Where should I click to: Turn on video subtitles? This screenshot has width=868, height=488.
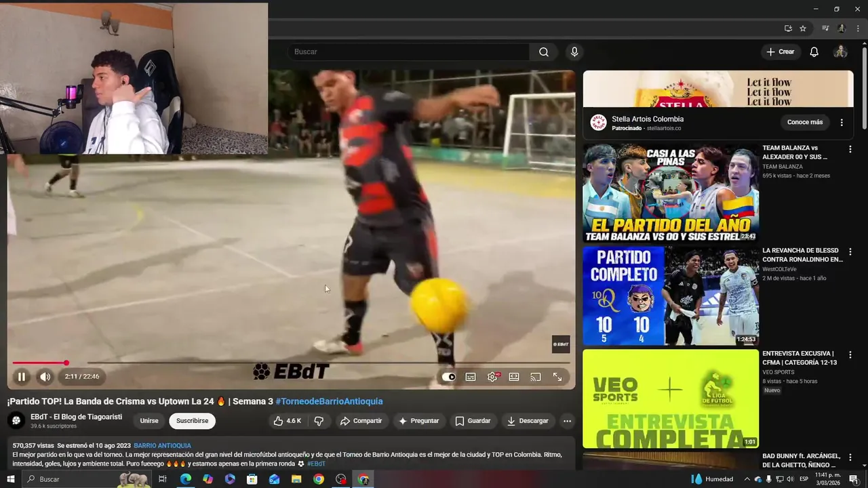click(471, 377)
